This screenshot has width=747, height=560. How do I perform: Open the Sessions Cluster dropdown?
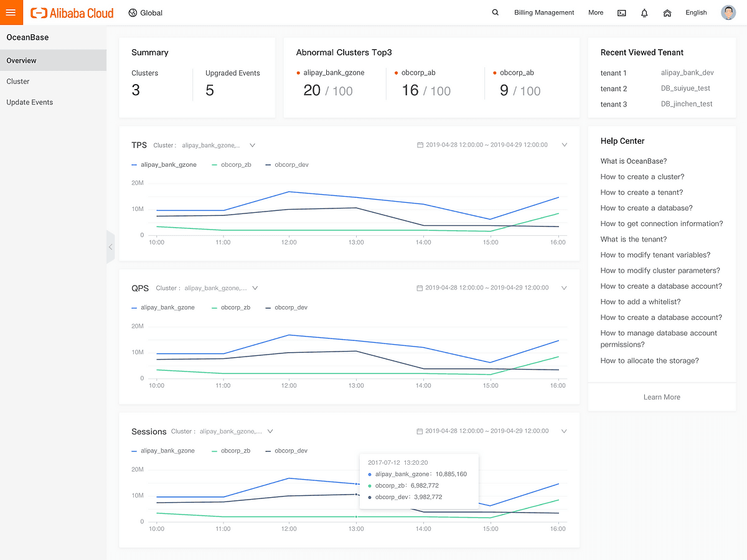[x=236, y=431]
